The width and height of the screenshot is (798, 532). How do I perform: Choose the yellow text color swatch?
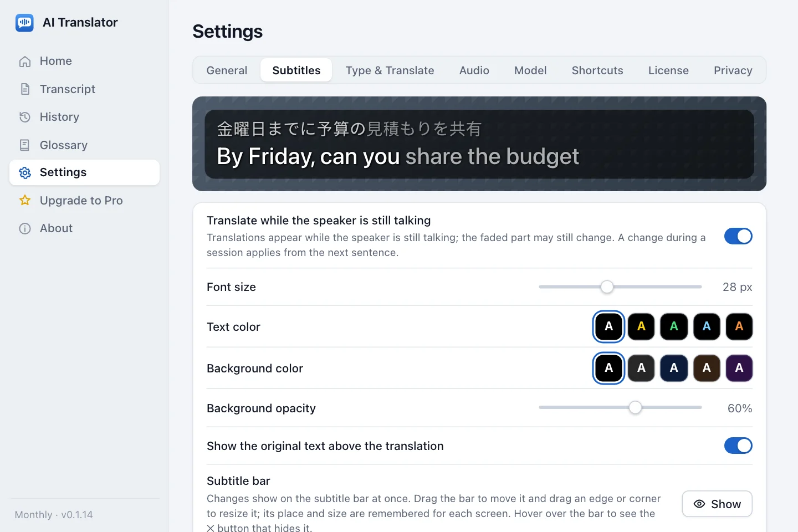coord(641,326)
